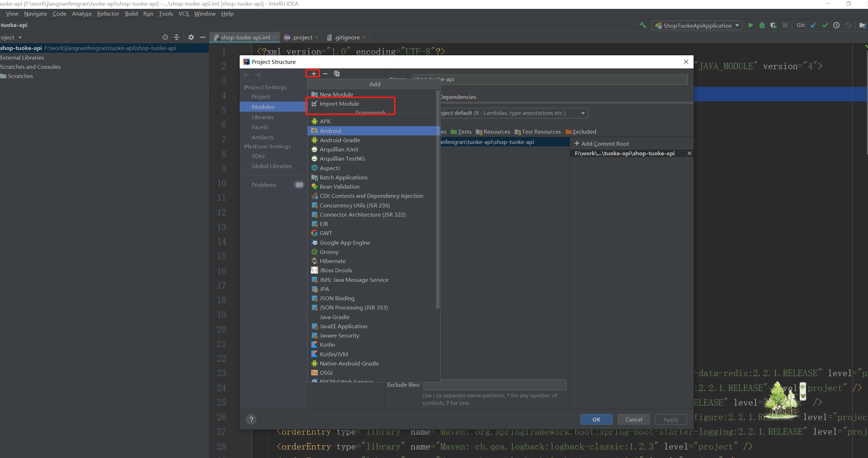868x458 pixels.
Task: Click the Add popup vertical scrollbar
Action: click(438, 199)
